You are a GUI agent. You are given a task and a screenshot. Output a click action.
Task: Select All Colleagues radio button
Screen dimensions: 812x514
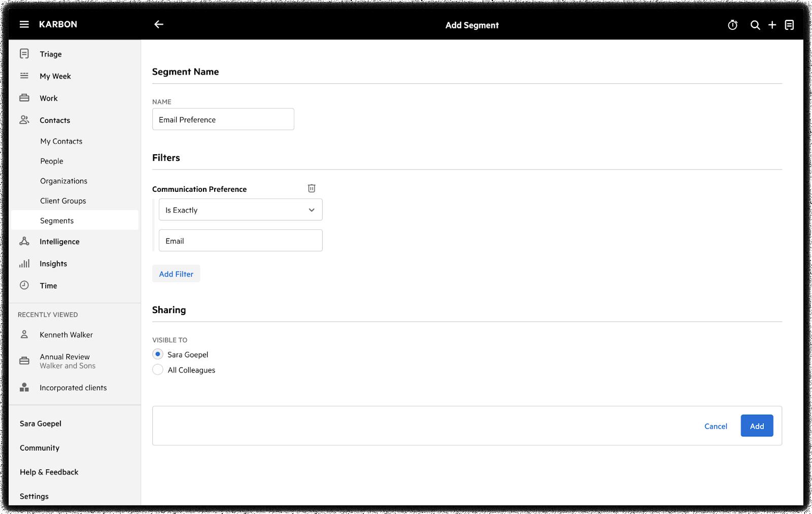coord(158,370)
